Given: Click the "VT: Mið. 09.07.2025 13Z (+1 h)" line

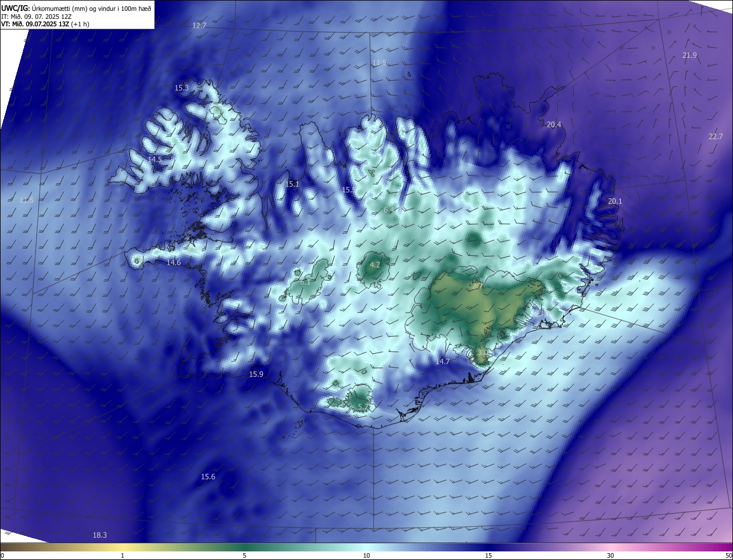Looking at the screenshot, I should [45, 24].
